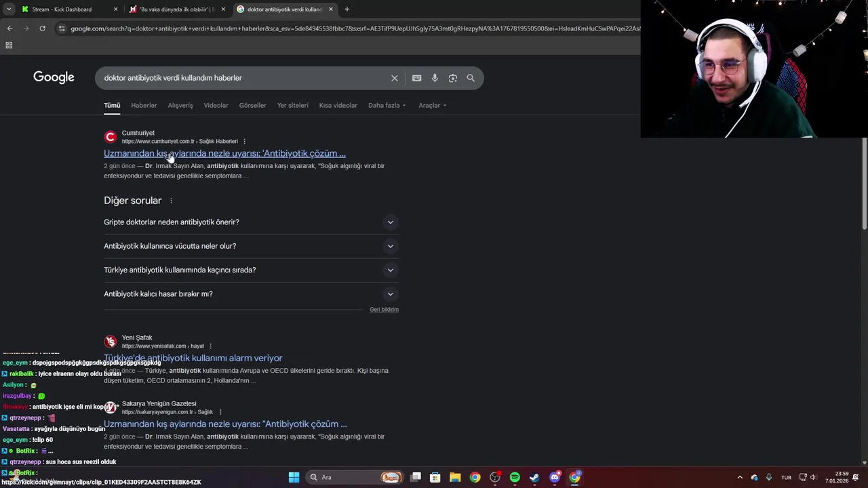
Task: Switch to the Kısa videolar tab
Action: click(x=338, y=105)
